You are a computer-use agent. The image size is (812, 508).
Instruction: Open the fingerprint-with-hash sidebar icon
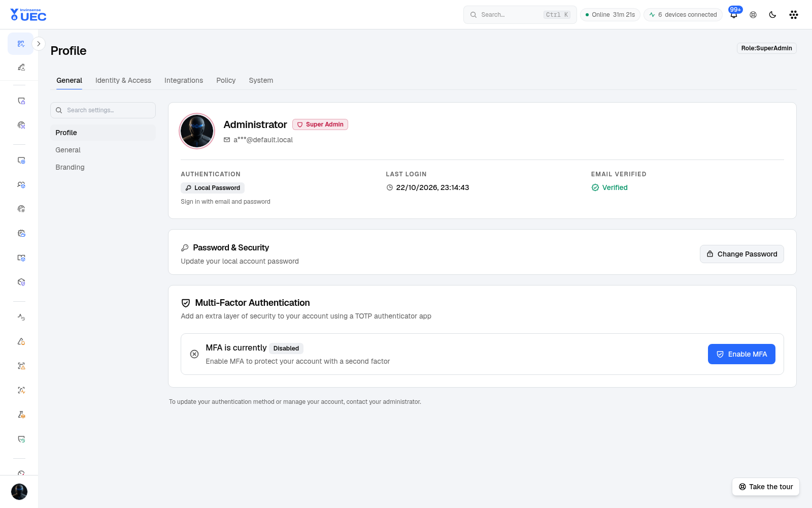[x=21, y=209]
